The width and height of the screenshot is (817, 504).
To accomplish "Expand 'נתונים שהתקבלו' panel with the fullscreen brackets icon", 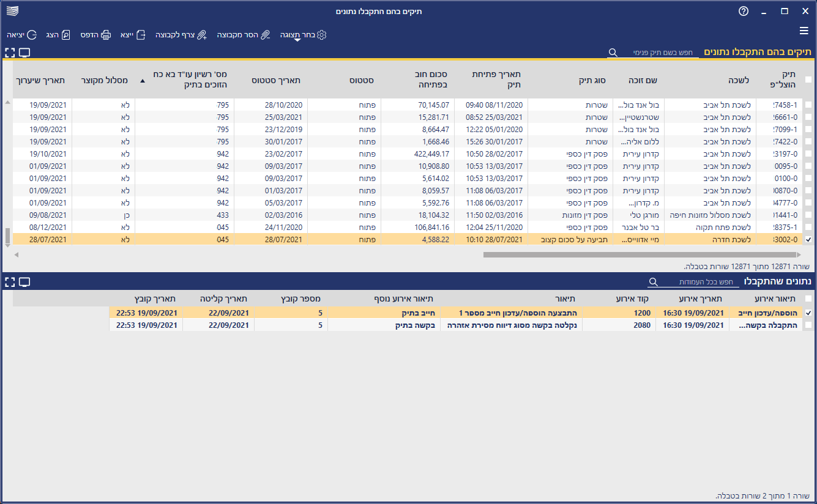I will click(x=10, y=282).
